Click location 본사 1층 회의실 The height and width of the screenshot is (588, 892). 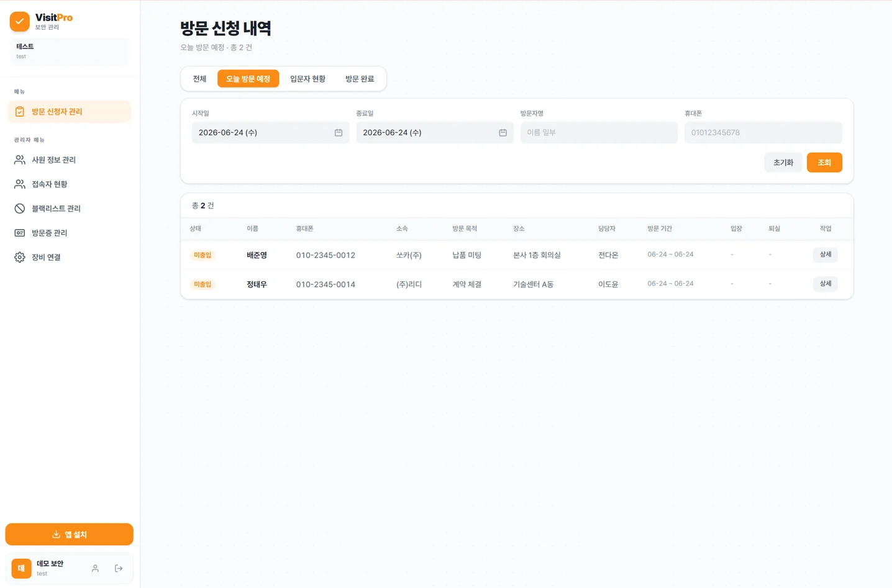[537, 255]
